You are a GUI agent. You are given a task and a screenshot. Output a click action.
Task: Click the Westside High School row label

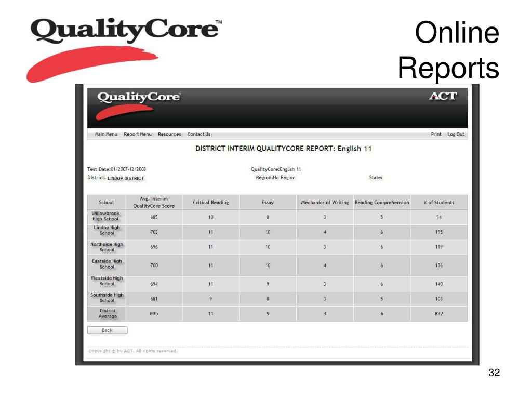[x=107, y=281]
